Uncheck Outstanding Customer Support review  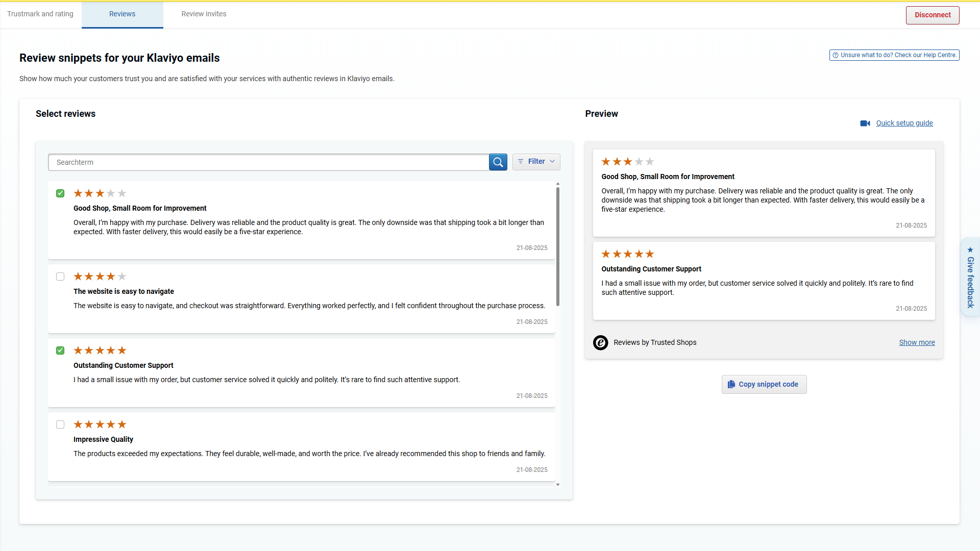60,350
